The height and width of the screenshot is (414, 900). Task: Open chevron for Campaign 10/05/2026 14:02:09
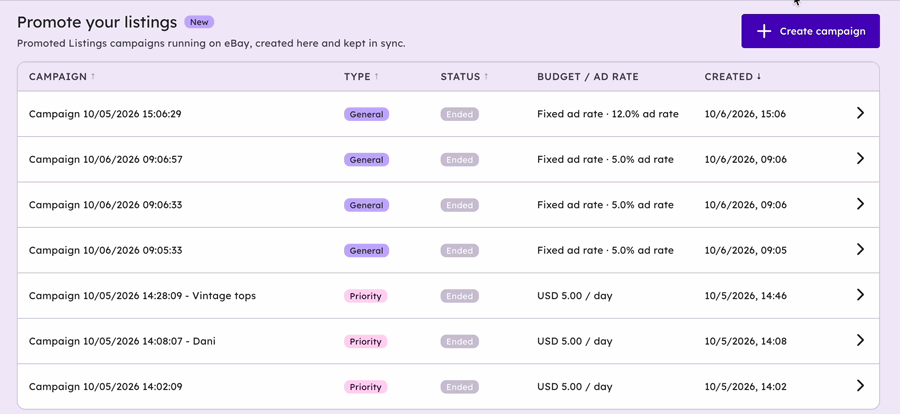tap(860, 386)
